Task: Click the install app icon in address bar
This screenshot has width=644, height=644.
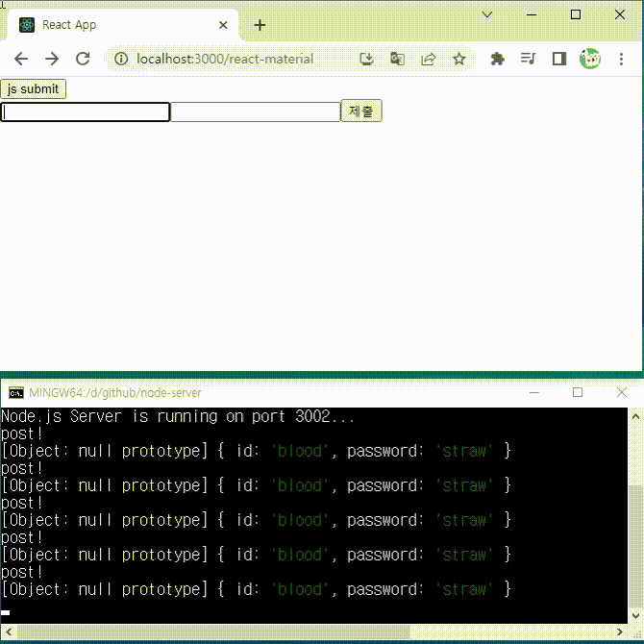Action: (x=366, y=59)
